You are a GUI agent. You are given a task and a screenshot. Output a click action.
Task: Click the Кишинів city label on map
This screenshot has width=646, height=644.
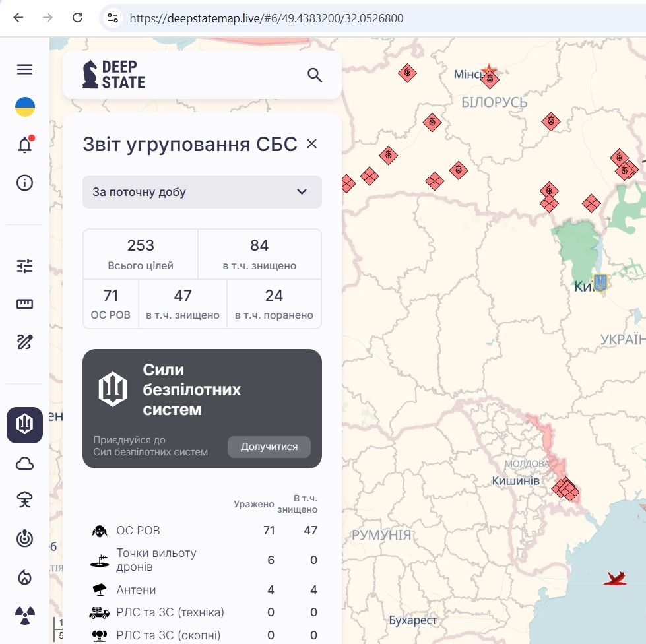pyautogui.click(x=515, y=481)
